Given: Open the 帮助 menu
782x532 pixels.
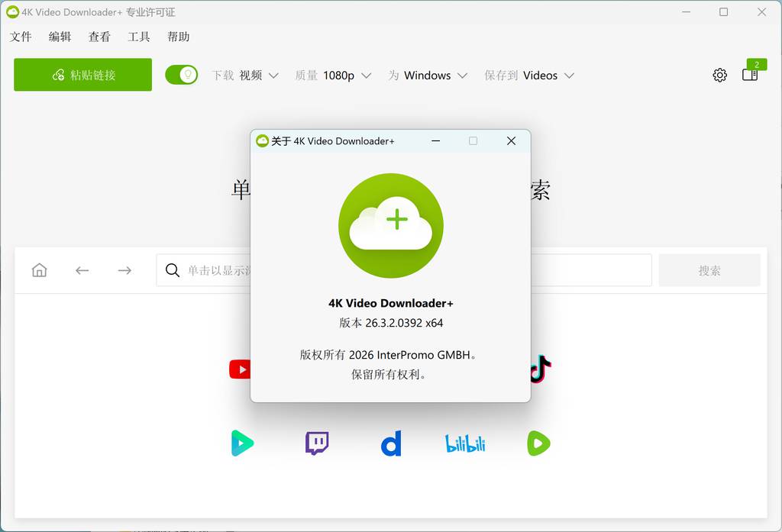Looking at the screenshot, I should point(178,37).
